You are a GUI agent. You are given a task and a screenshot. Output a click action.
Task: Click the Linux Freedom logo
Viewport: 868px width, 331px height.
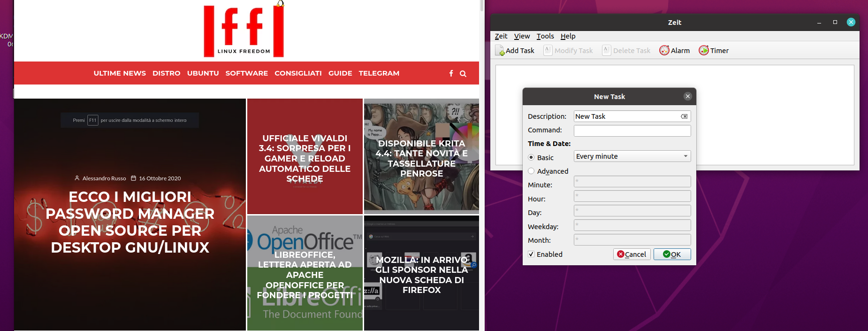tap(244, 30)
